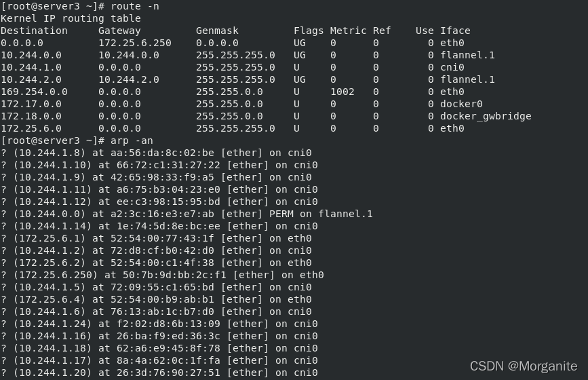The width and height of the screenshot is (588, 380).
Task: Select ARP entry IP 172.25.6.4
Action: 50,299
